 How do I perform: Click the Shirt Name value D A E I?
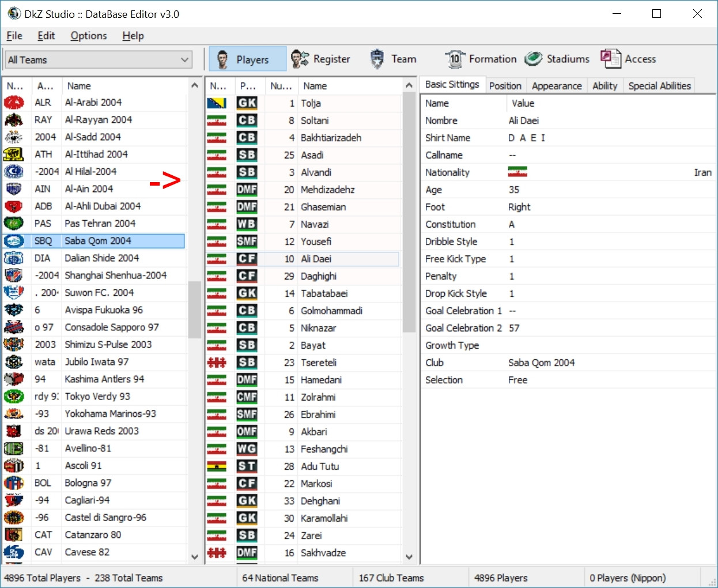point(527,138)
